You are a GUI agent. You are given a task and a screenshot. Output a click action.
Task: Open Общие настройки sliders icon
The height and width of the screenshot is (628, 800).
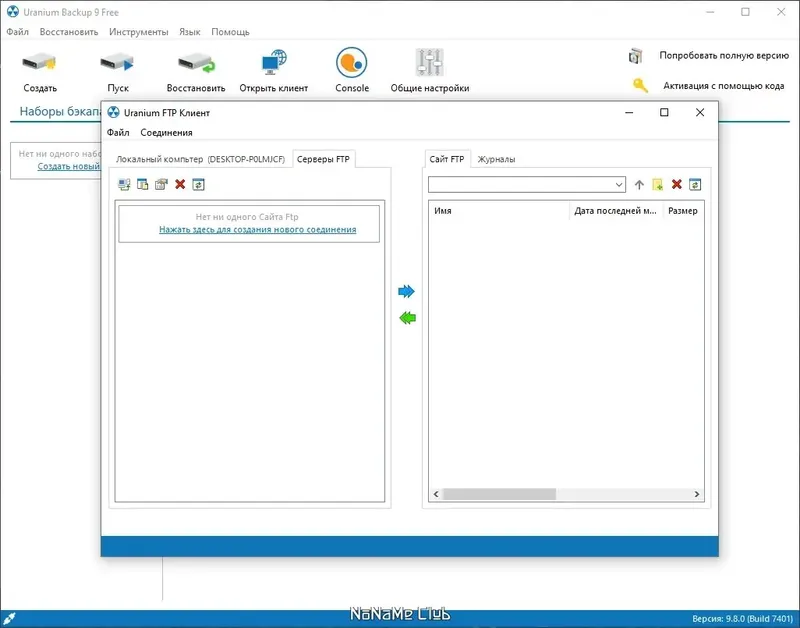[x=430, y=62]
